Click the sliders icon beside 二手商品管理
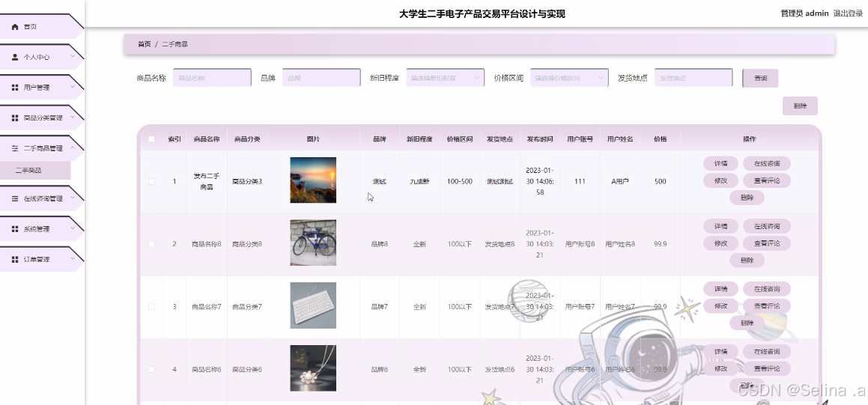 point(15,148)
